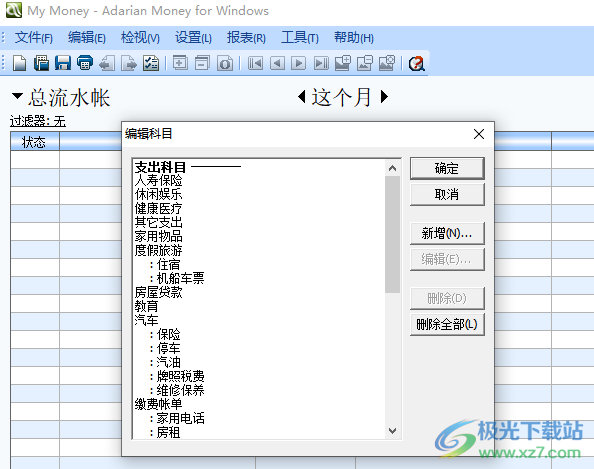Click the save floppy disk icon
Viewport: 594px width, 469px height.
coord(63,63)
